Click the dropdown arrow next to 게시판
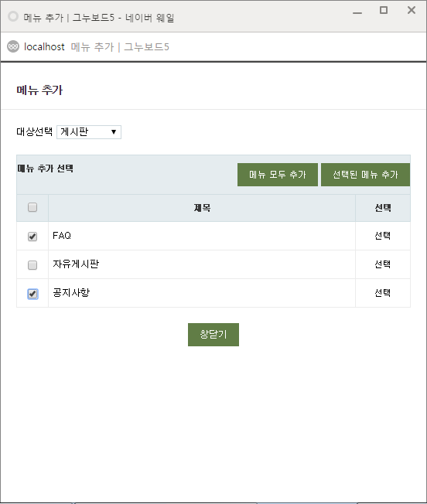 pyautogui.click(x=114, y=131)
